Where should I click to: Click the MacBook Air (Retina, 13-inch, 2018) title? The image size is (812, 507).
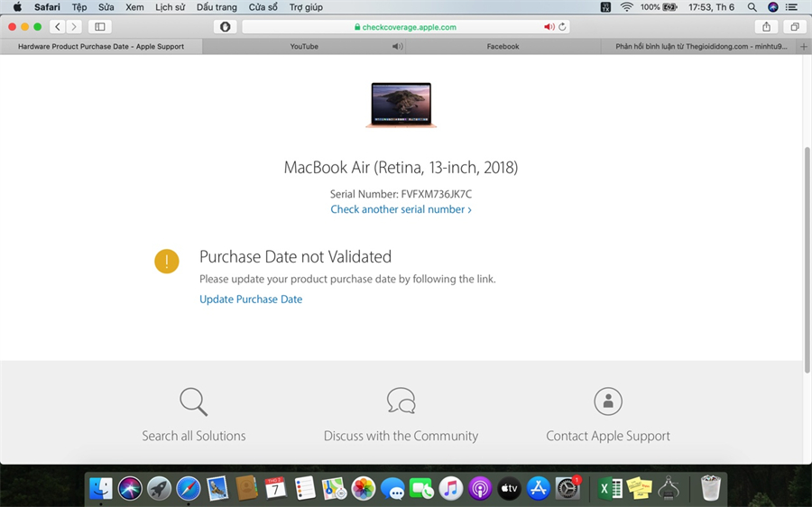coord(401,167)
